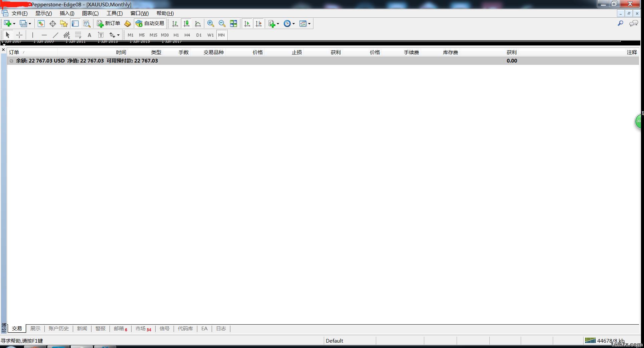This screenshot has width=644, height=348.
Task: Select the text label T tool
Action: pyautogui.click(x=100, y=35)
